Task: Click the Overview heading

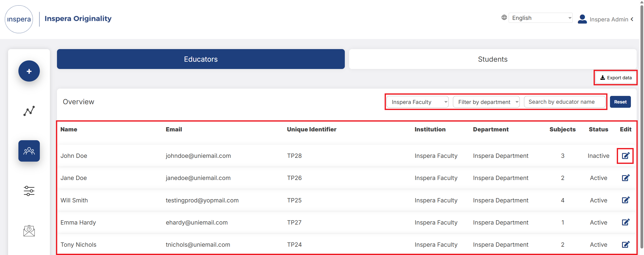Action: click(78, 102)
